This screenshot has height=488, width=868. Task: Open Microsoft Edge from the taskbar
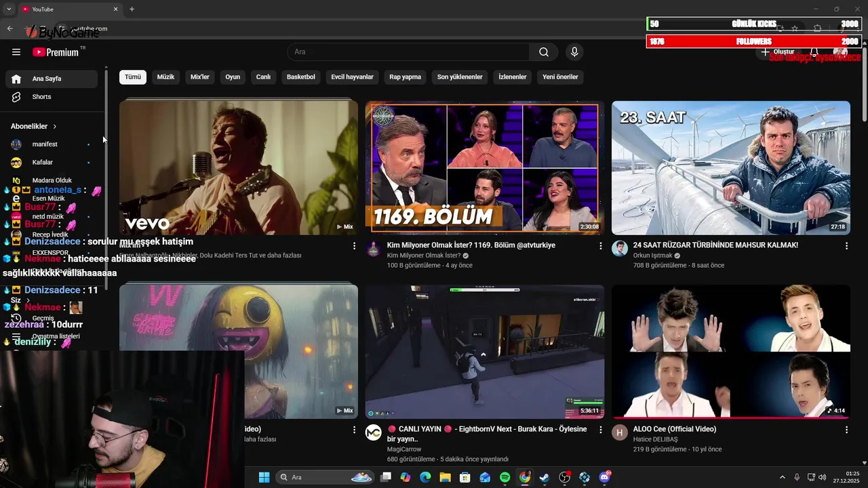tap(425, 477)
